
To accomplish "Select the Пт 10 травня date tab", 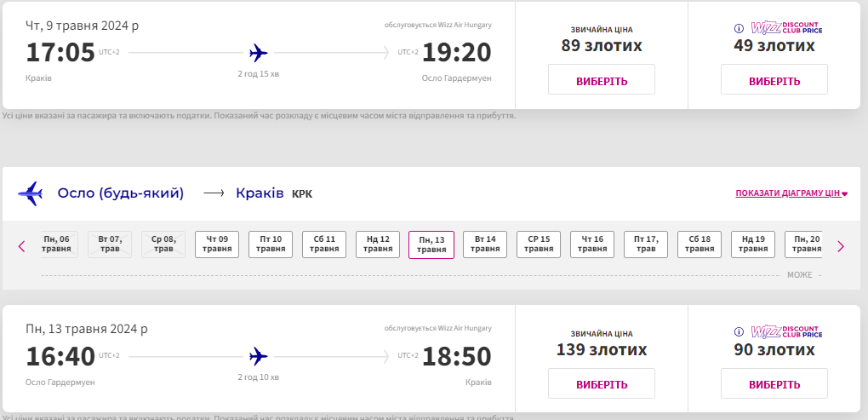I will (x=271, y=245).
